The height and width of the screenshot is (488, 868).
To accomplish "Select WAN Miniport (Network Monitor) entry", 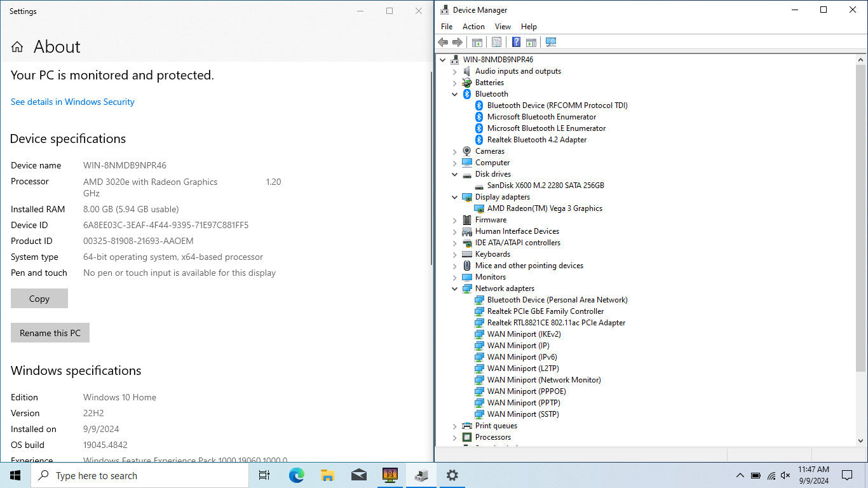I will pyautogui.click(x=544, y=380).
